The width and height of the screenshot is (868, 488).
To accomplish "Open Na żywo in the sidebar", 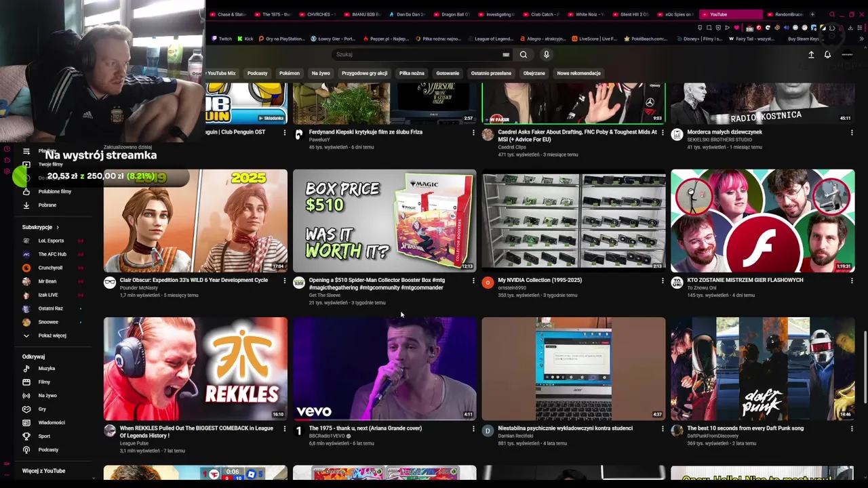I will [47, 396].
